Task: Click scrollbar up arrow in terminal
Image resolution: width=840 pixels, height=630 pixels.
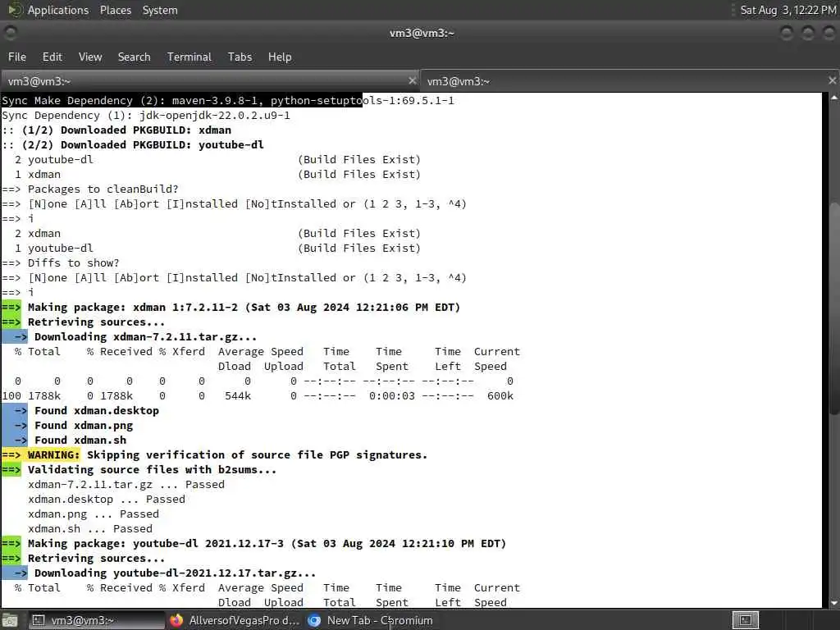Action: click(x=833, y=98)
